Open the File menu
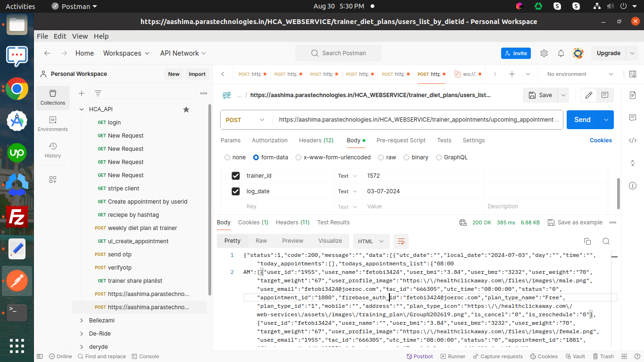The height and width of the screenshot is (362, 644). pos(42,36)
